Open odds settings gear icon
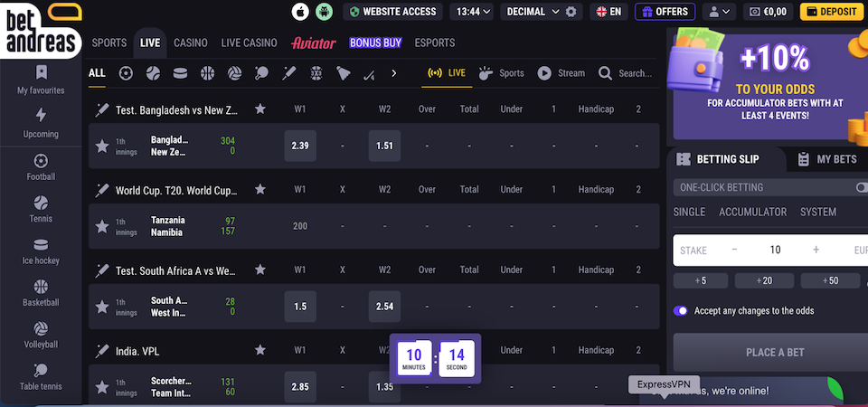The image size is (868, 407). pyautogui.click(x=571, y=12)
